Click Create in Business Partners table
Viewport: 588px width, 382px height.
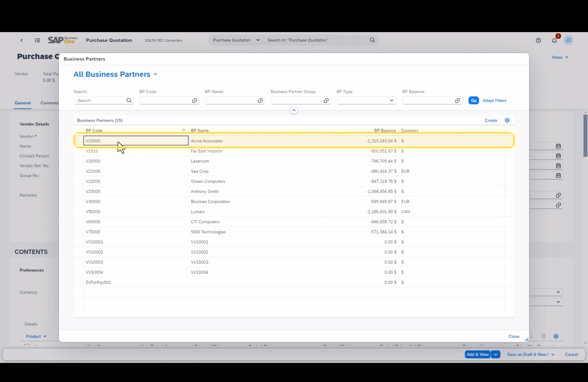pyautogui.click(x=491, y=120)
